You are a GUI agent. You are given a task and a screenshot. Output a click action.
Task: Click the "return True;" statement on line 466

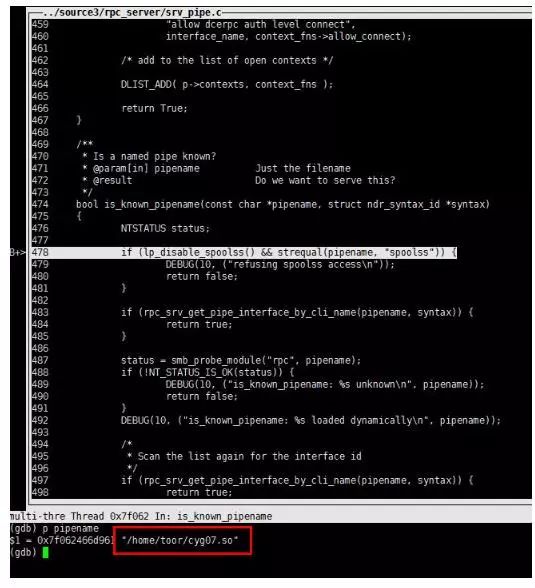(x=154, y=108)
